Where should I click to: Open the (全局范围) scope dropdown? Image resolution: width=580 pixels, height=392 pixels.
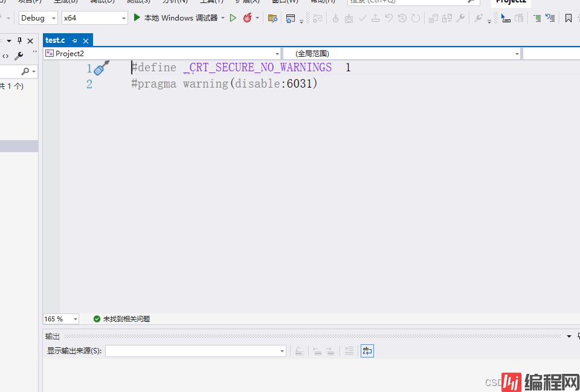coord(402,54)
